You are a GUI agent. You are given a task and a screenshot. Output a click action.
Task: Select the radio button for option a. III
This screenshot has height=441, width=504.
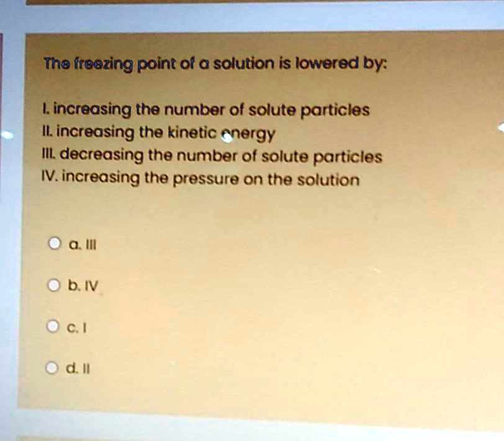click(54, 243)
